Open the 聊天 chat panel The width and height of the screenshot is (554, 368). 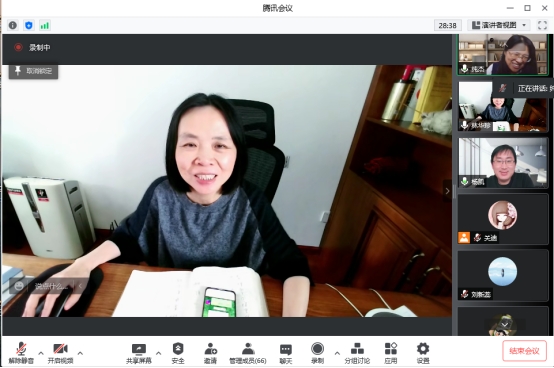tap(286, 353)
